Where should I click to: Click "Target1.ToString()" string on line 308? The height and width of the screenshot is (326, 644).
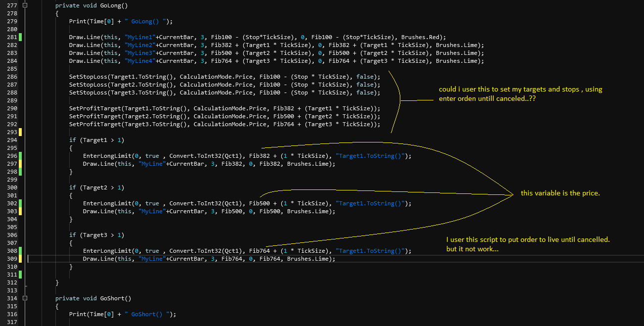tap(370, 251)
